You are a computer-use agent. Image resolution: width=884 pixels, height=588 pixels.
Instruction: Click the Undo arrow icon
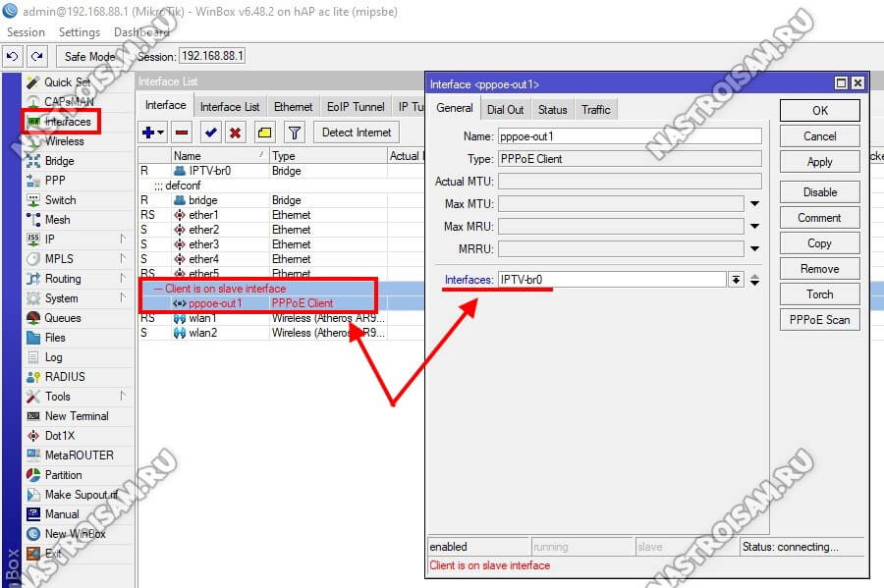(14, 57)
